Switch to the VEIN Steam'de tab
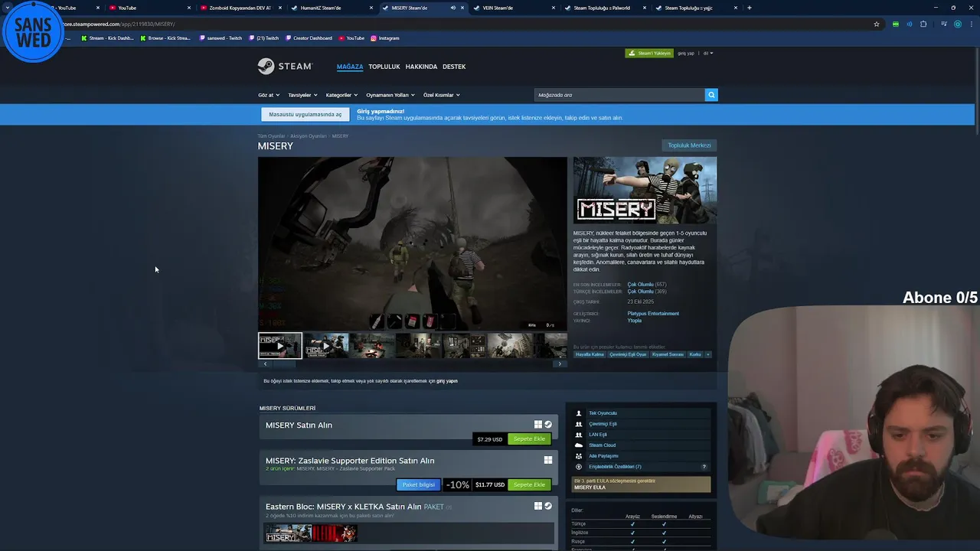Viewport: 980px width, 551px height. pos(514,8)
